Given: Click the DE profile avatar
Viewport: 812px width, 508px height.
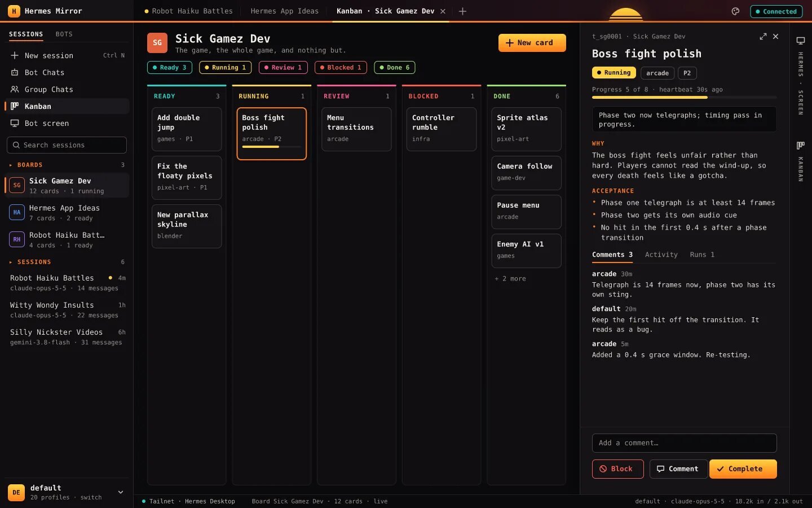Looking at the screenshot, I should click(16, 492).
